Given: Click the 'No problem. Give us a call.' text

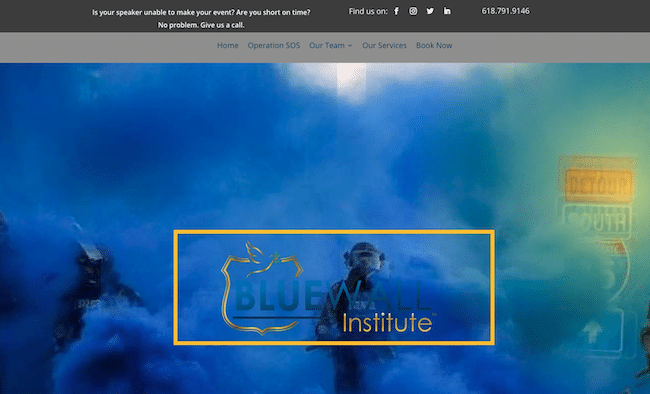Looking at the screenshot, I should [x=201, y=25].
